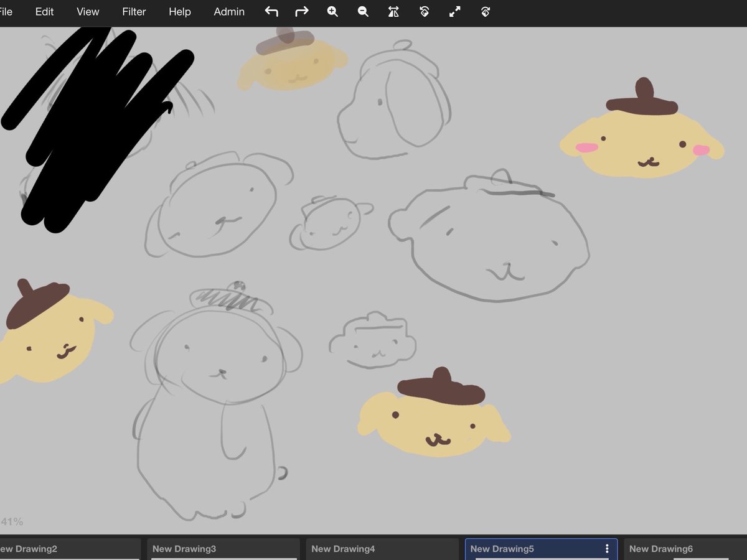Zoom out of the canvas
The width and height of the screenshot is (747, 560).
pyautogui.click(x=363, y=12)
